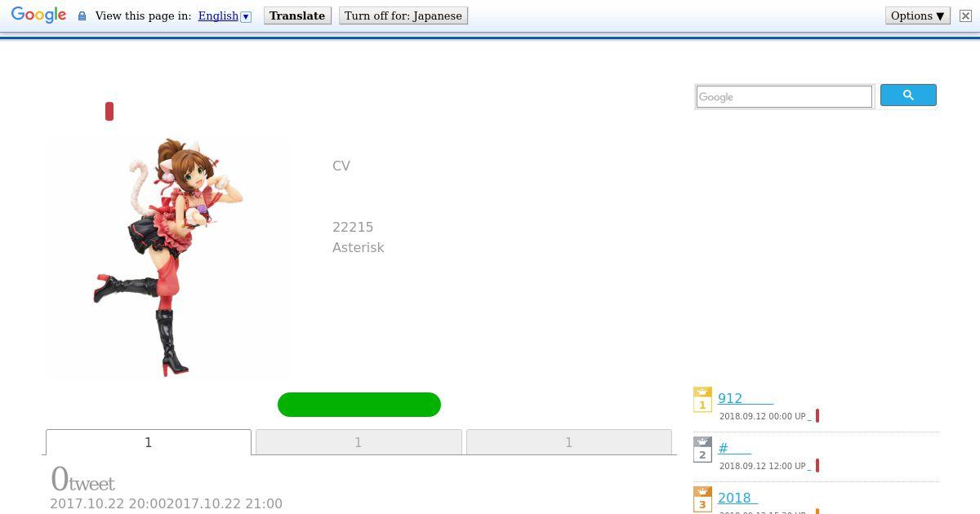Close the Google translate bar
980x514 pixels.
(x=965, y=16)
